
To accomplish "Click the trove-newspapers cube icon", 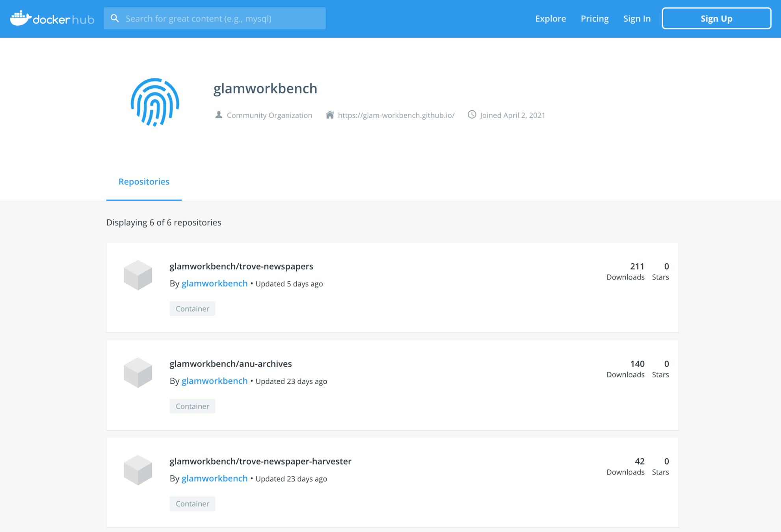I will point(138,275).
